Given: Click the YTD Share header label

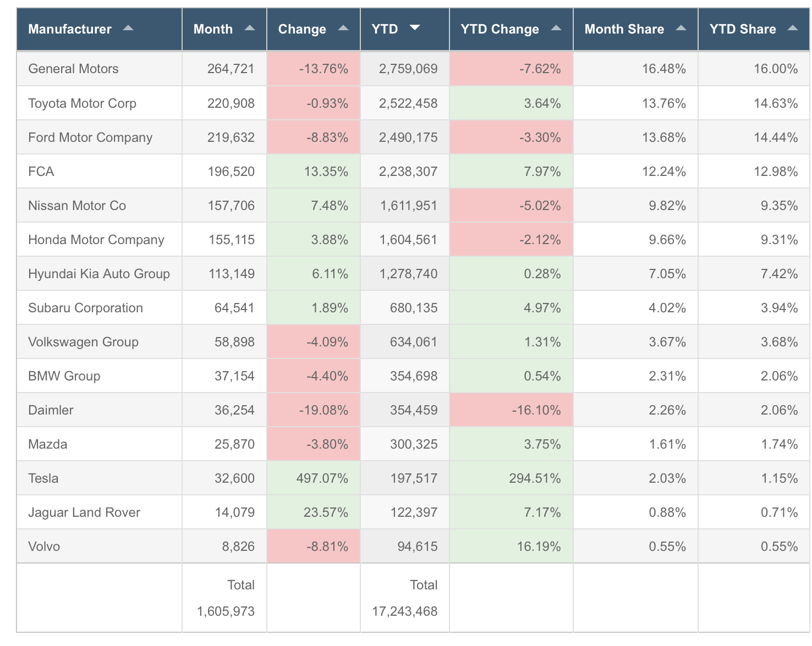Looking at the screenshot, I should pyautogui.click(x=743, y=29).
